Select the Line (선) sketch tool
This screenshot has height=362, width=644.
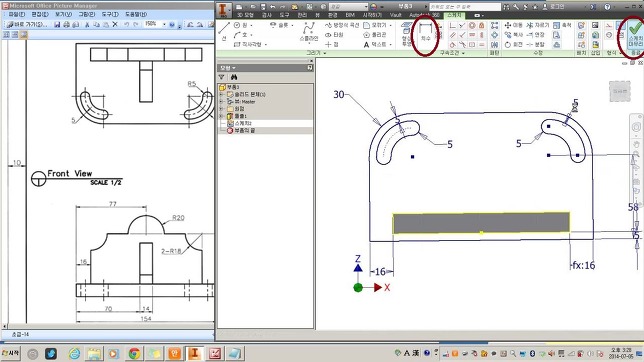pos(224,32)
